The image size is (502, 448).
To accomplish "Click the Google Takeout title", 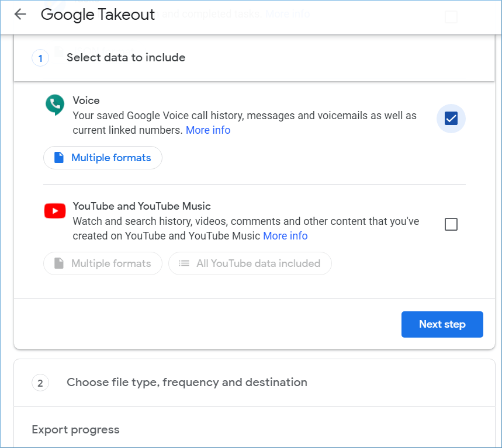I will pyautogui.click(x=98, y=15).
